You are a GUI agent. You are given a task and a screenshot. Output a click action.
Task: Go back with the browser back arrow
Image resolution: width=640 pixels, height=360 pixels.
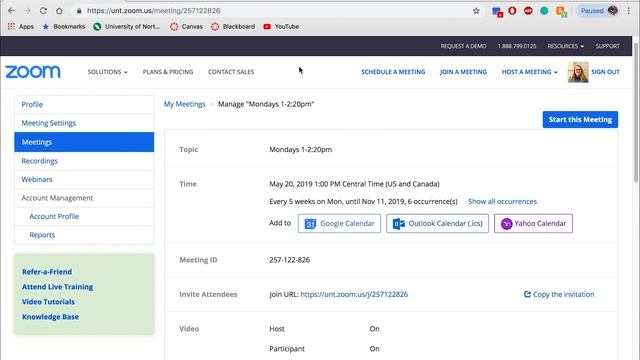click(x=11, y=11)
